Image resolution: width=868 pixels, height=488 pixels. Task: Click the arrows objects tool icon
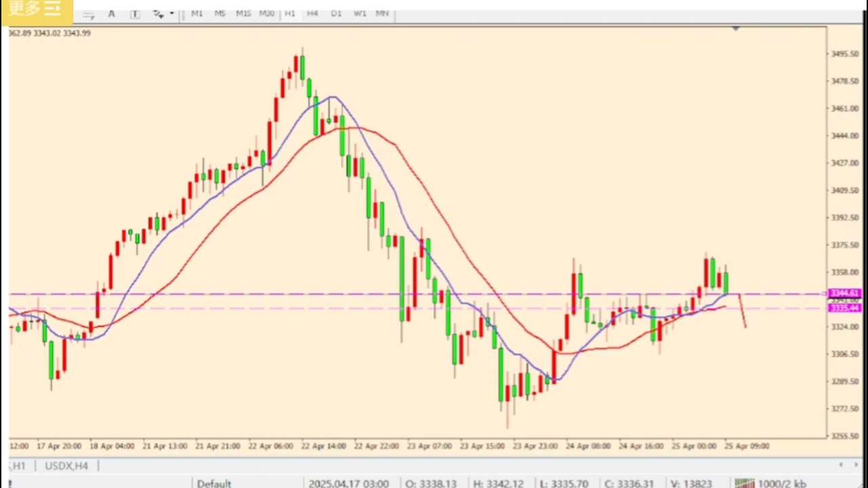coord(157,14)
